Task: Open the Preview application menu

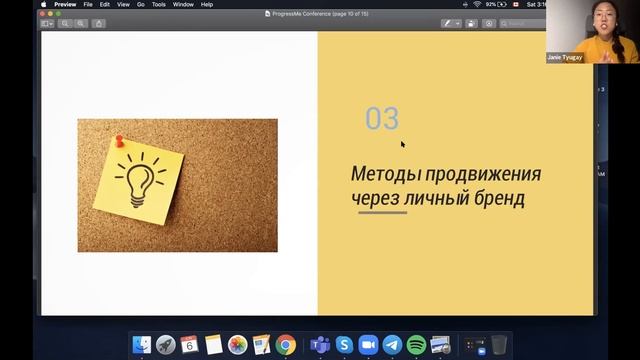Action: point(65,4)
